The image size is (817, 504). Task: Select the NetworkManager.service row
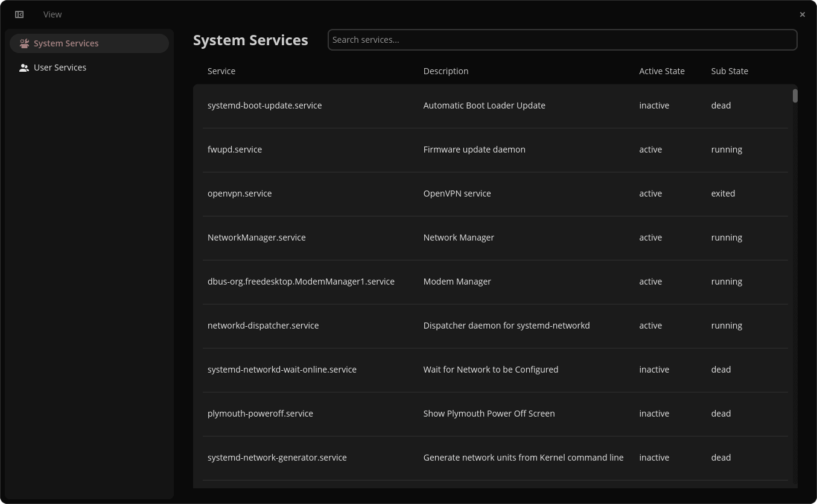tap(422, 238)
